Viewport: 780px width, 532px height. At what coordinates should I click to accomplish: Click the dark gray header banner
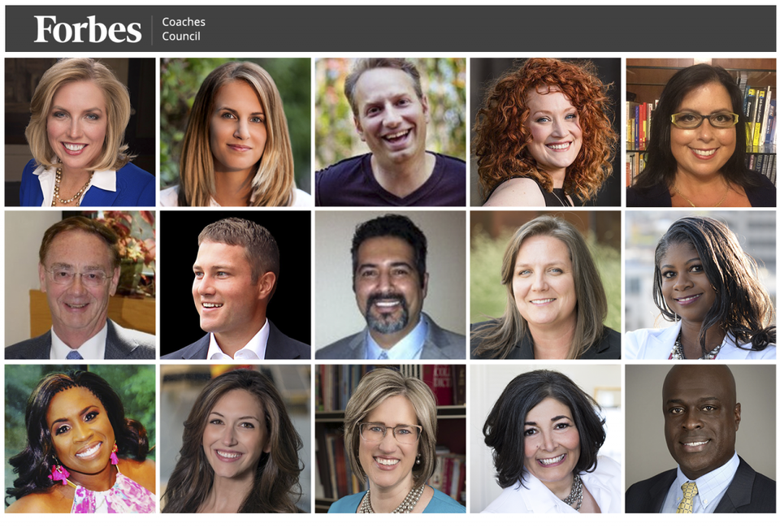click(391, 29)
